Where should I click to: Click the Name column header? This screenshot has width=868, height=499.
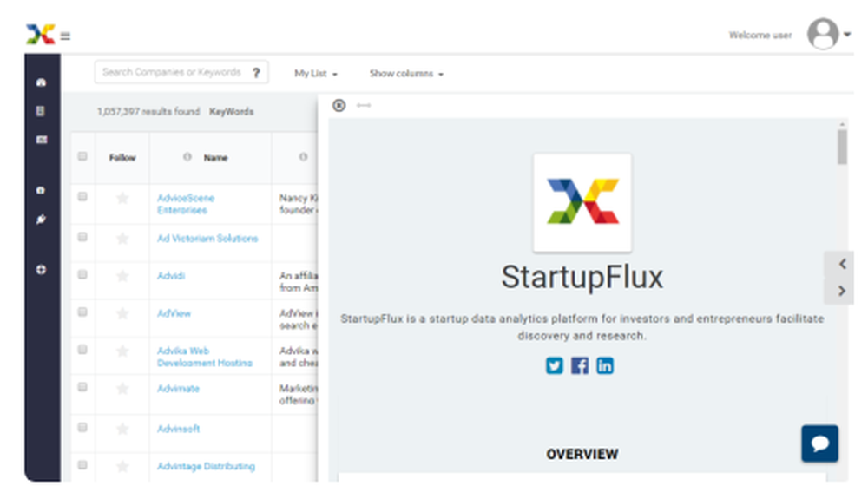[x=215, y=158]
